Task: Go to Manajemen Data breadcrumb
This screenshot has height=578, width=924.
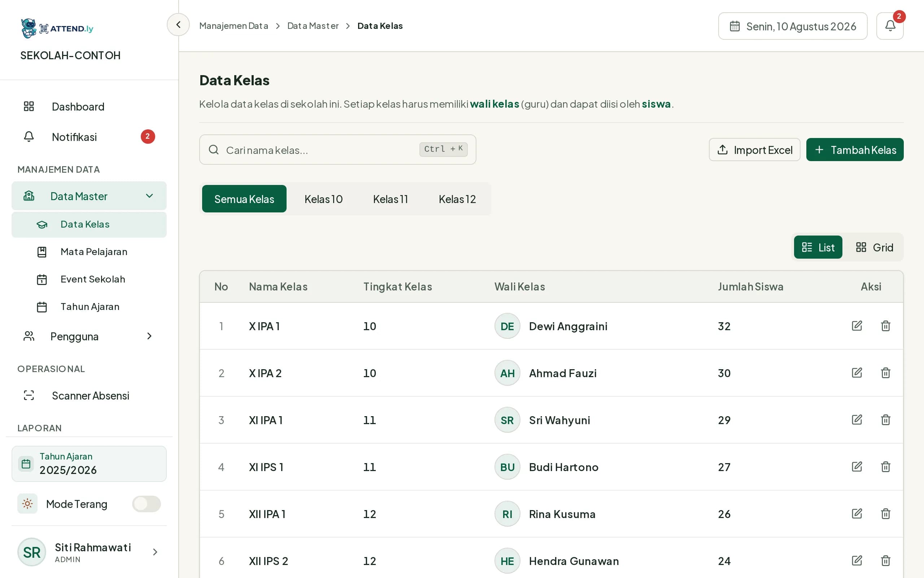Action: coord(234,26)
